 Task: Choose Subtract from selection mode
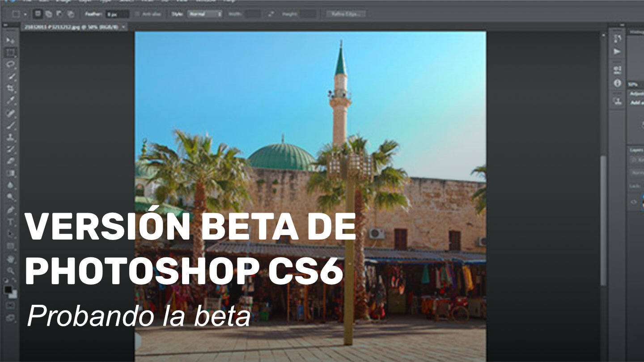(59, 14)
